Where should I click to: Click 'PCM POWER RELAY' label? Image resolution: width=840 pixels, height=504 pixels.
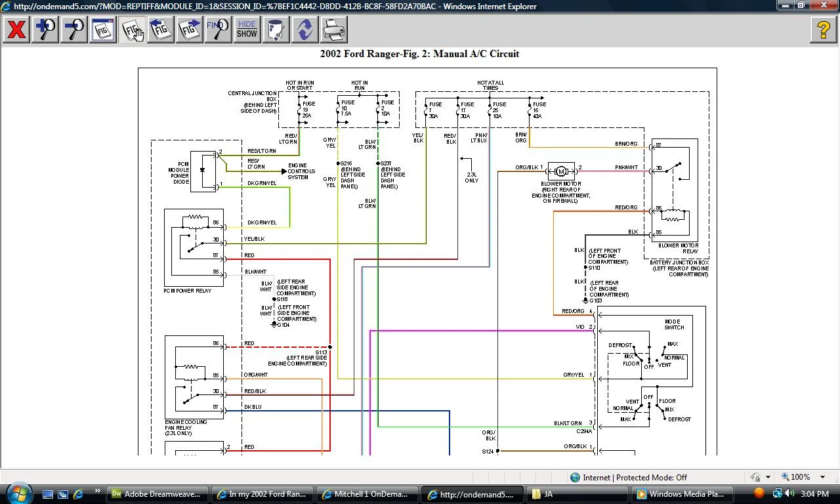(188, 291)
